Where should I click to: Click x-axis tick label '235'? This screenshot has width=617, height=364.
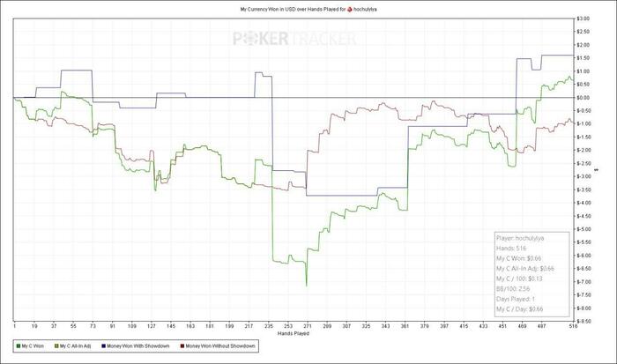[x=268, y=326]
